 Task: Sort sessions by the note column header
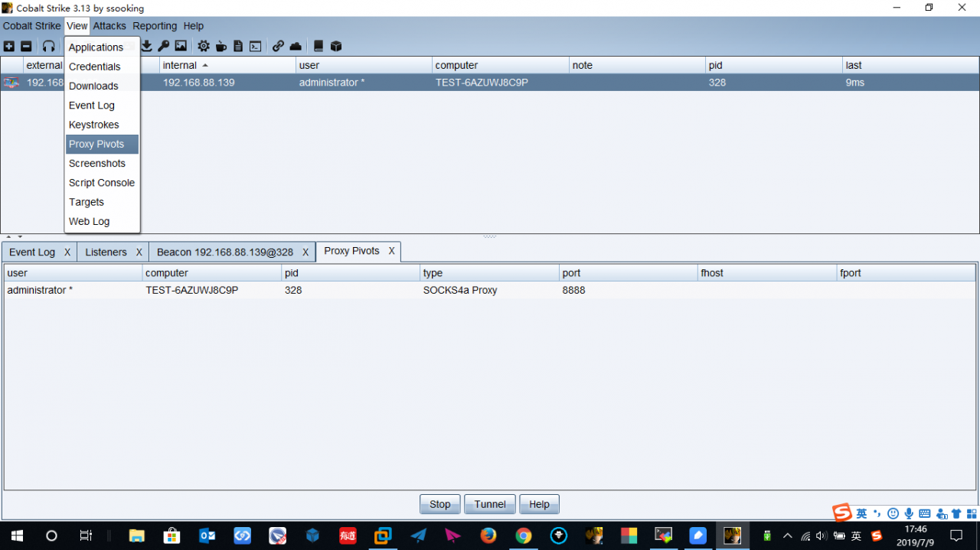coord(637,65)
